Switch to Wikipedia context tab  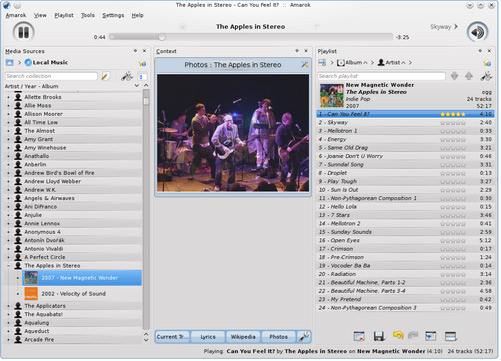pyautogui.click(x=243, y=337)
